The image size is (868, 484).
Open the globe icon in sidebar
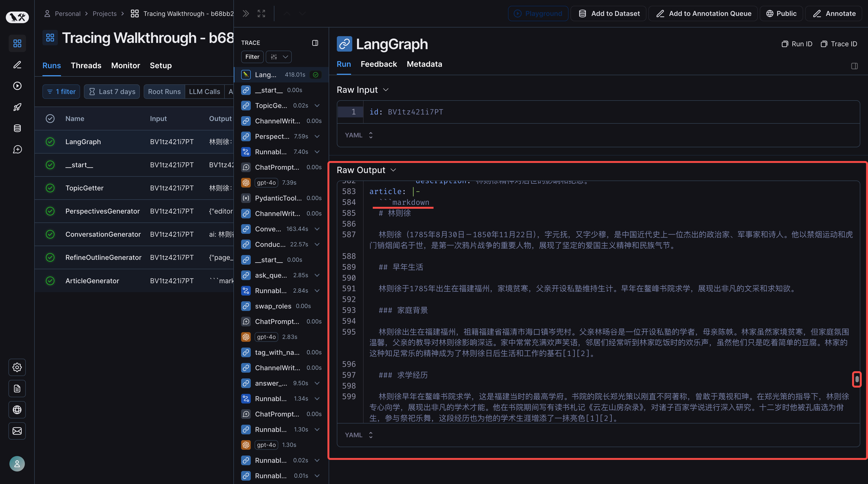(17, 410)
